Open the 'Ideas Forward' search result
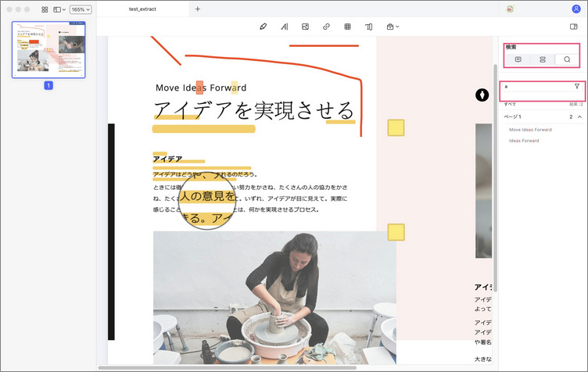 point(524,141)
